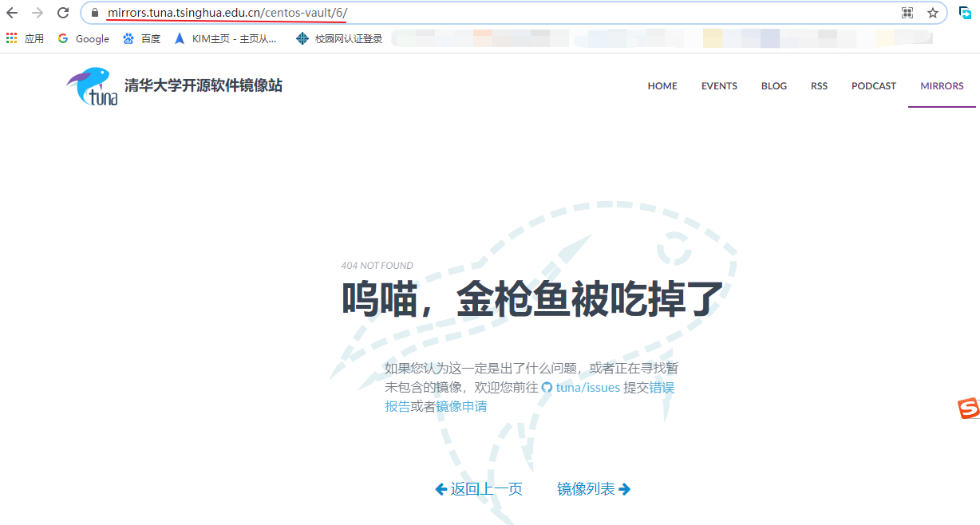Select the MIRRORS navigation tab
This screenshot has width=980, height=525.
pos(942,86)
